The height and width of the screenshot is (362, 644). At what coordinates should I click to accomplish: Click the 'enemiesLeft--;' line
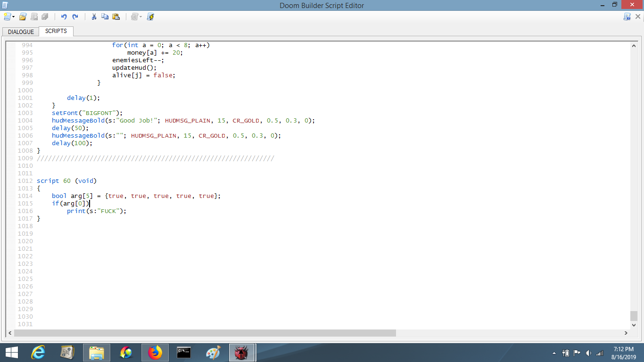[138, 60]
